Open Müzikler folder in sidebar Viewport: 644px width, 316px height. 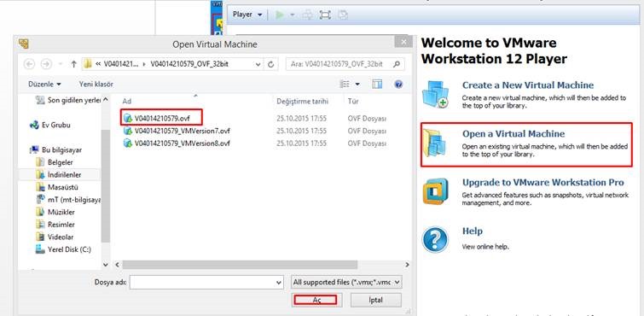point(55,213)
